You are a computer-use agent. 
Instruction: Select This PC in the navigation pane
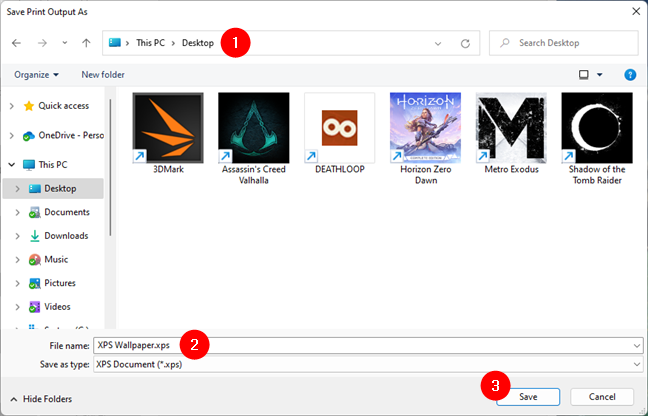pos(52,164)
